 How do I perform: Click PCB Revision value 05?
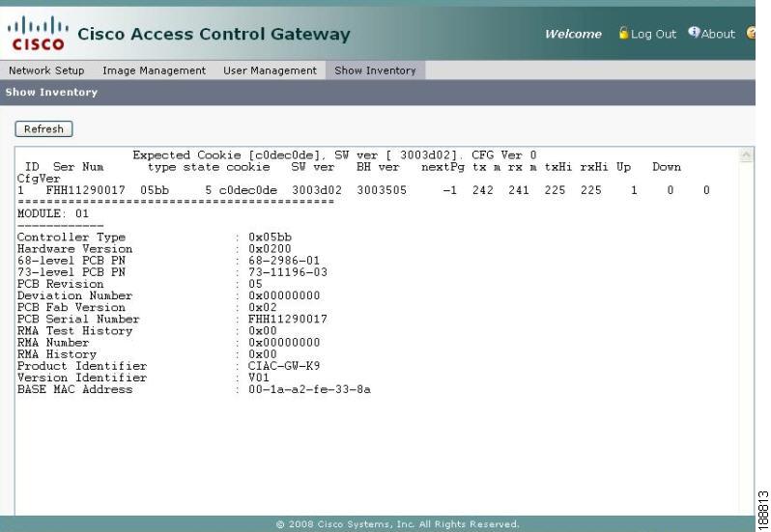(255, 284)
